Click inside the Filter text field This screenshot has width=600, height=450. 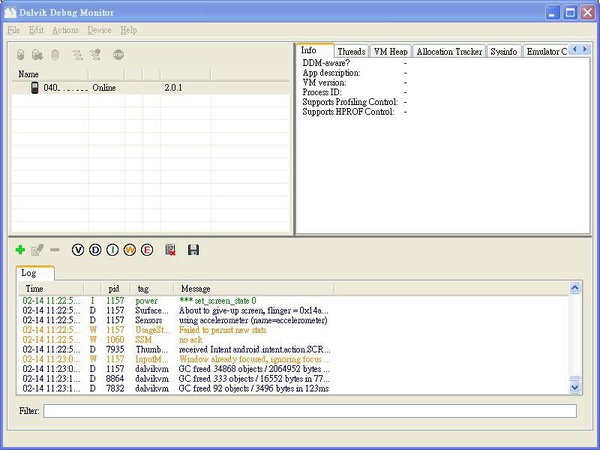pos(309,410)
